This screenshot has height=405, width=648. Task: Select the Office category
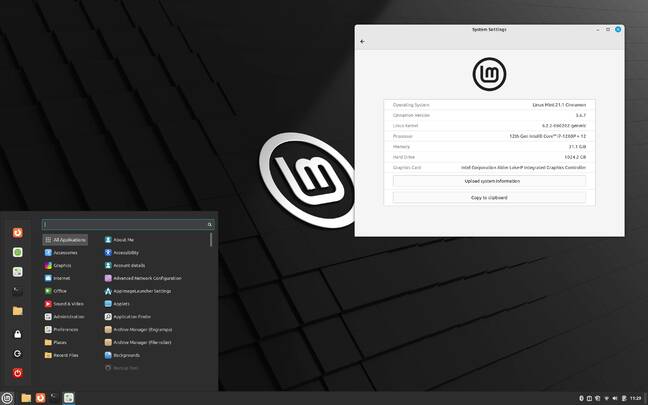click(x=55, y=291)
